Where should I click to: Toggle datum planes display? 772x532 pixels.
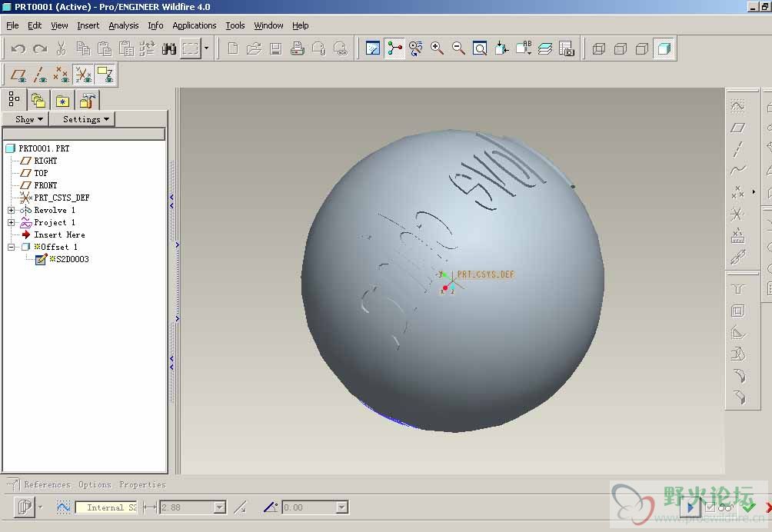(18, 75)
